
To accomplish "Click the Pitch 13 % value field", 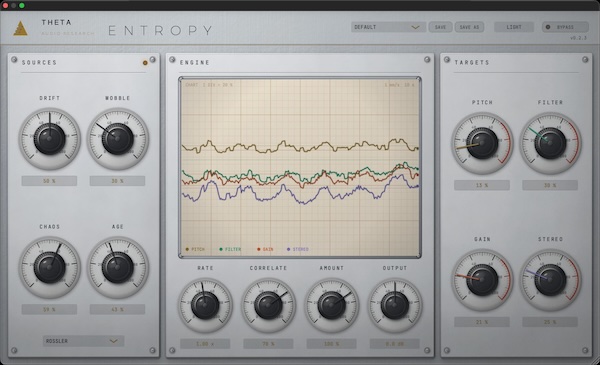I will (x=482, y=186).
